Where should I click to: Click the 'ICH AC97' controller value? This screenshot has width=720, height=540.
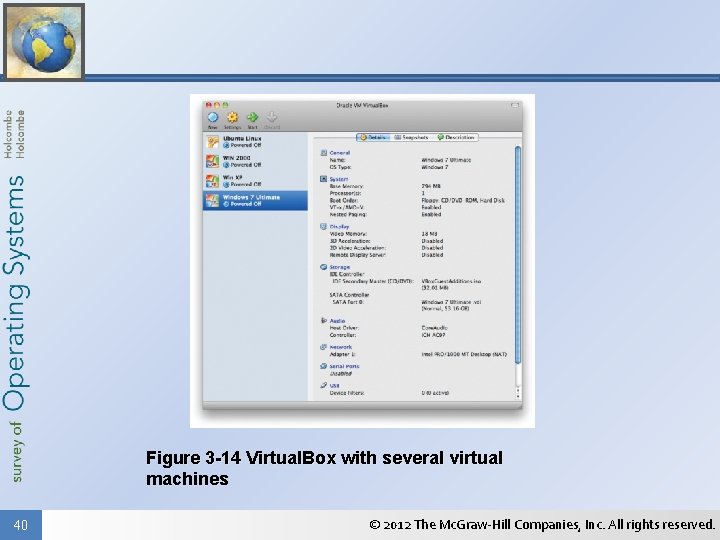433,335
